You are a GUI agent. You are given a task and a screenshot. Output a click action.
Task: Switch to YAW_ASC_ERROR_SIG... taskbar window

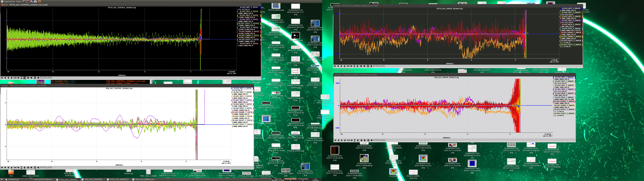144,179
